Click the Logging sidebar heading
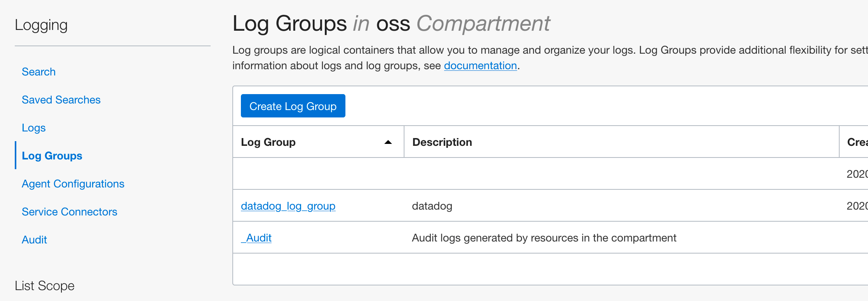868x301 pixels. [41, 25]
